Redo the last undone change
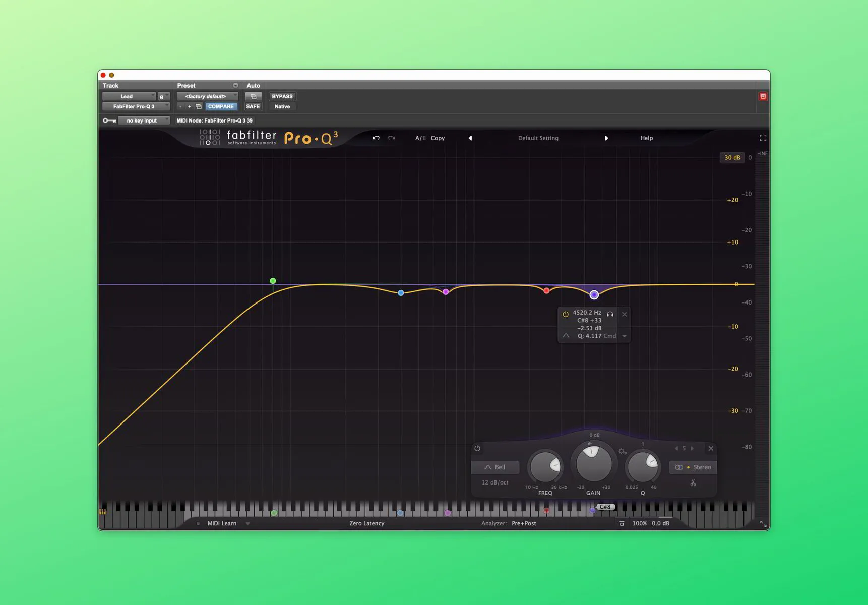Screen dimensions: 868x605 point(392,138)
